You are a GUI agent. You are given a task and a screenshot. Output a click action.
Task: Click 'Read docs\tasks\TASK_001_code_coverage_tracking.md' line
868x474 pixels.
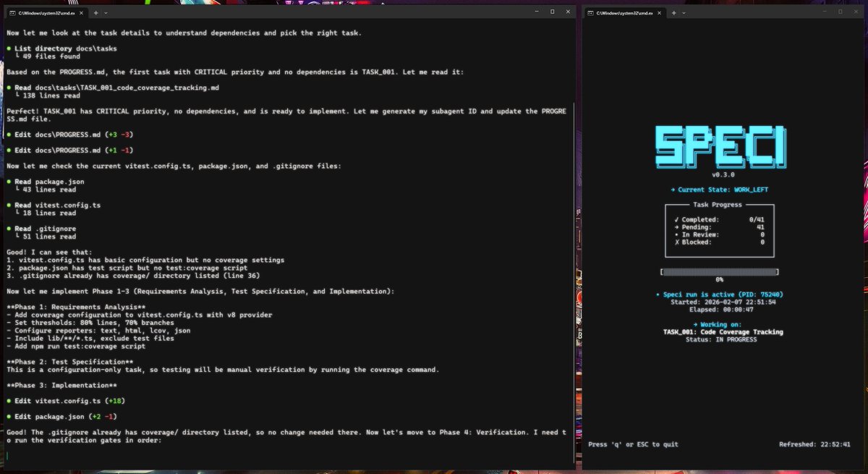pyautogui.click(x=113, y=88)
